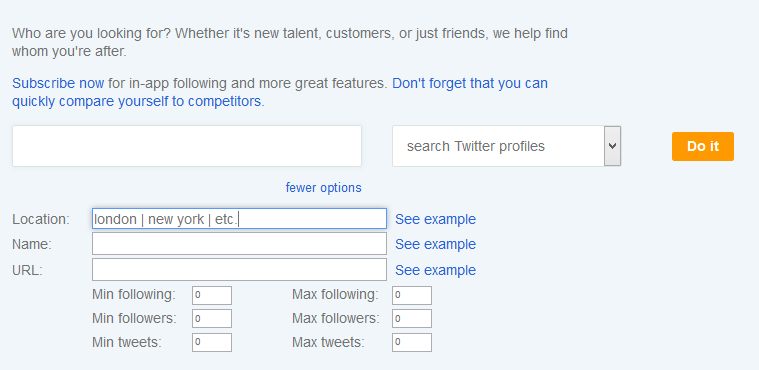Select the Max following number box
The width and height of the screenshot is (759, 370).
(x=412, y=295)
